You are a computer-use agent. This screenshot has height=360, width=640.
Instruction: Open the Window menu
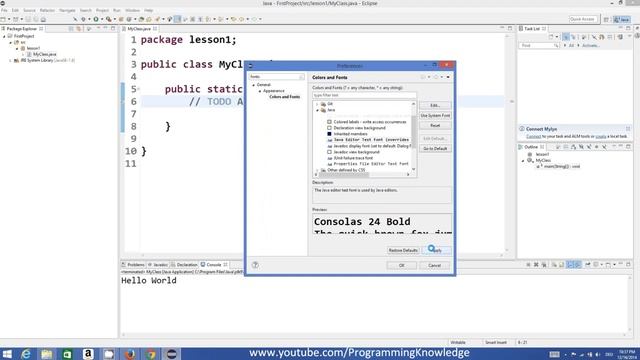click(132, 10)
